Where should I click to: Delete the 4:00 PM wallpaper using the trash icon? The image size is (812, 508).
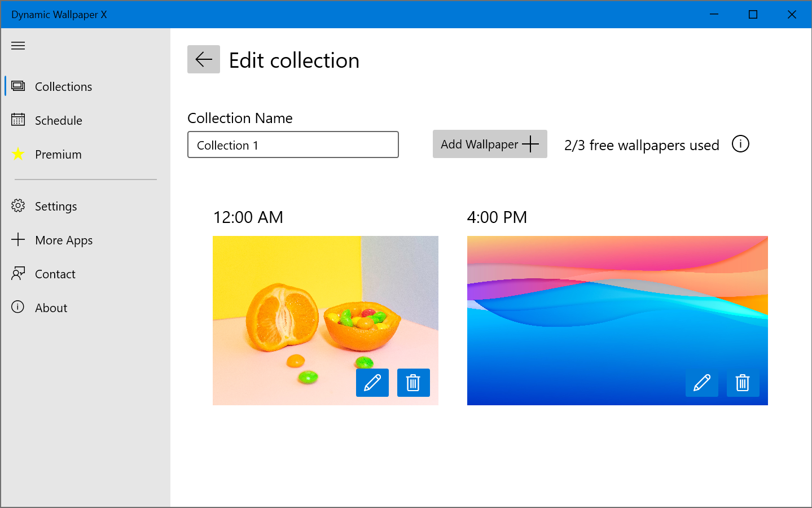click(x=743, y=383)
